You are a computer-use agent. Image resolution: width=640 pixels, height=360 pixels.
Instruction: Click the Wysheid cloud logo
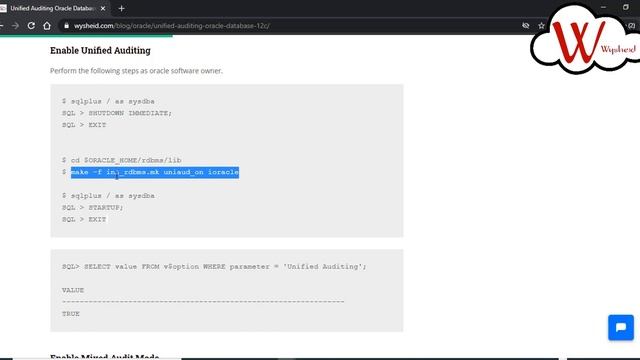click(586, 40)
